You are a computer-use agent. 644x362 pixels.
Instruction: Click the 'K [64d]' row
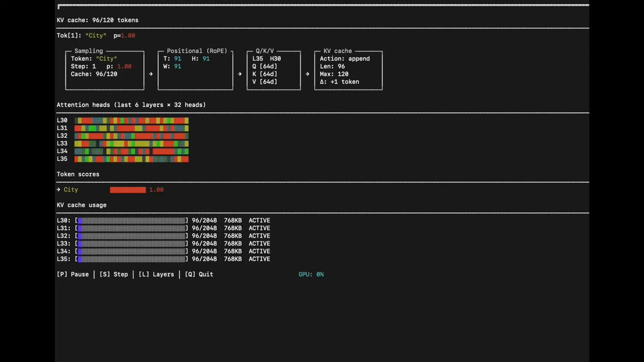(265, 74)
